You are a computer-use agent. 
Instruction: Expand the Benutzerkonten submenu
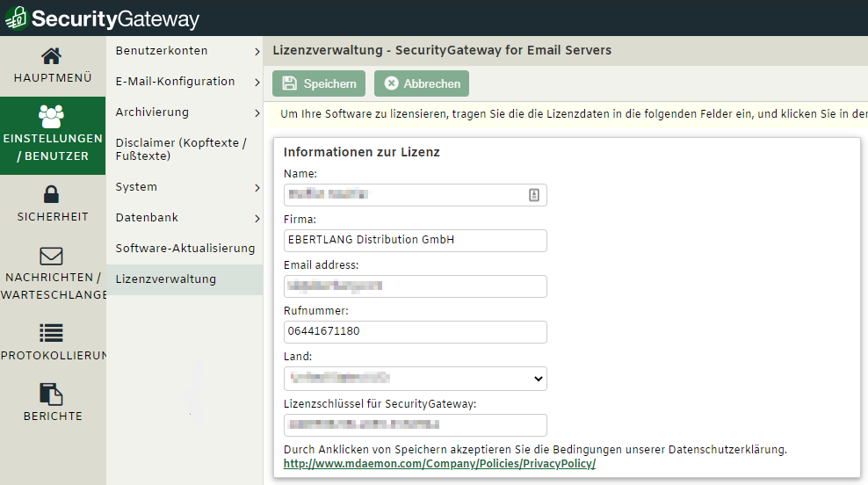pyautogui.click(x=257, y=52)
